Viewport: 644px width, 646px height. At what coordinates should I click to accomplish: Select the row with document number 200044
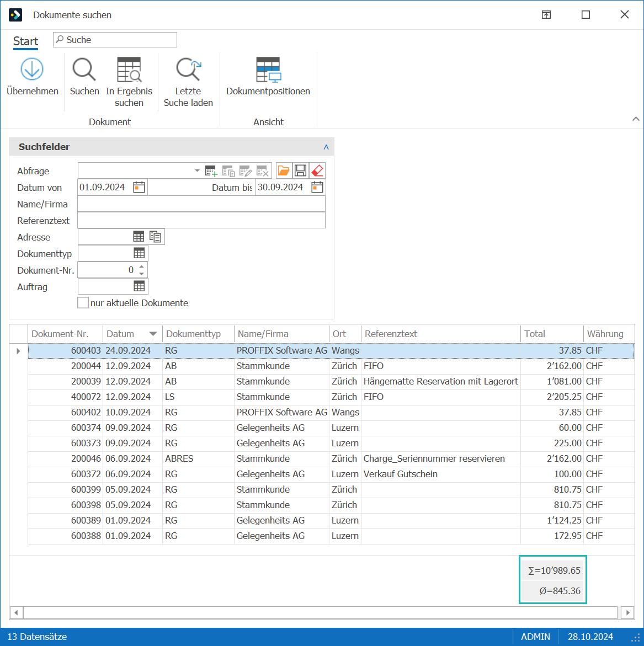[x=331, y=366]
